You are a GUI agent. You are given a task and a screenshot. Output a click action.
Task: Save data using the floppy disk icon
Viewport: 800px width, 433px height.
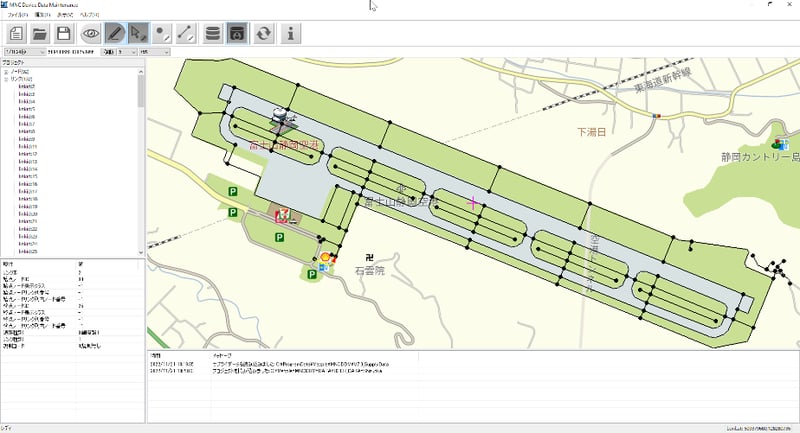pyautogui.click(x=64, y=34)
